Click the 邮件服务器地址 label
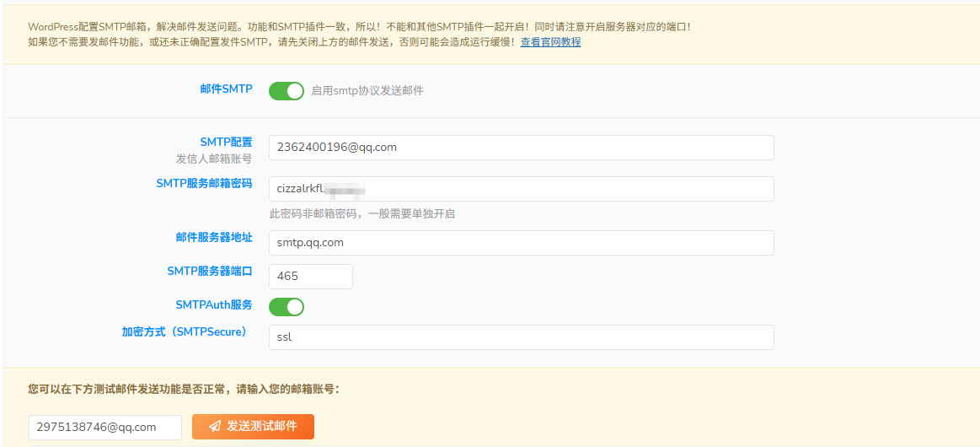Screen dimensions: 980x447 [x=214, y=237]
